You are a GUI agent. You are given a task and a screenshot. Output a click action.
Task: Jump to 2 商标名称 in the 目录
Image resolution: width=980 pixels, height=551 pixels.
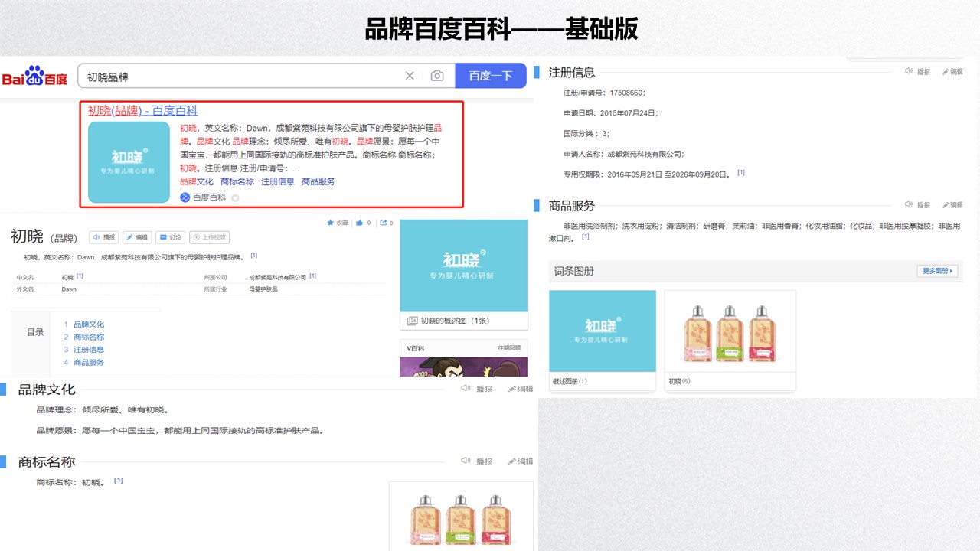pyautogui.click(x=84, y=337)
